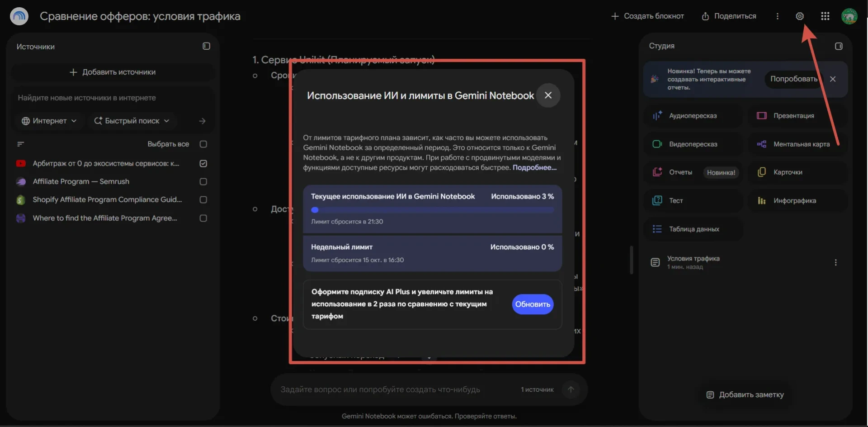Screen dimensions: 868x427
Task: Click Попробовать in the new feature banner
Action: click(793, 79)
